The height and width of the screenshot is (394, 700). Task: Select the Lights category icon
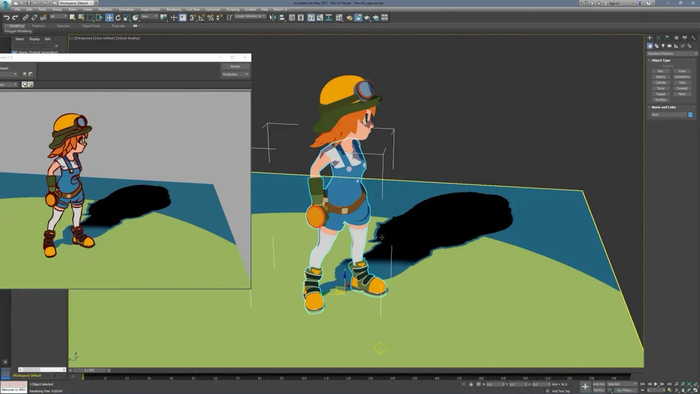coord(663,46)
